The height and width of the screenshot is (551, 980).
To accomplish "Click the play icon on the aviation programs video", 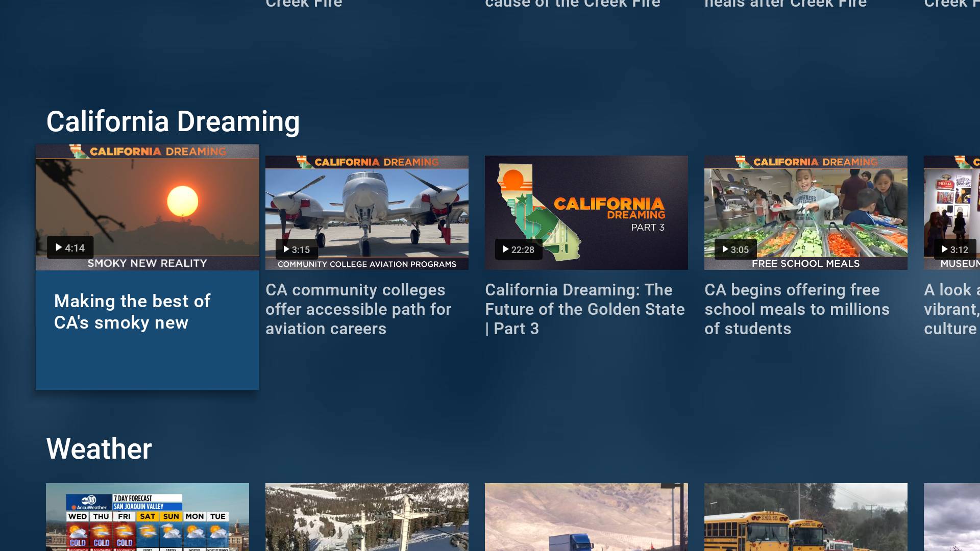I will [287, 249].
